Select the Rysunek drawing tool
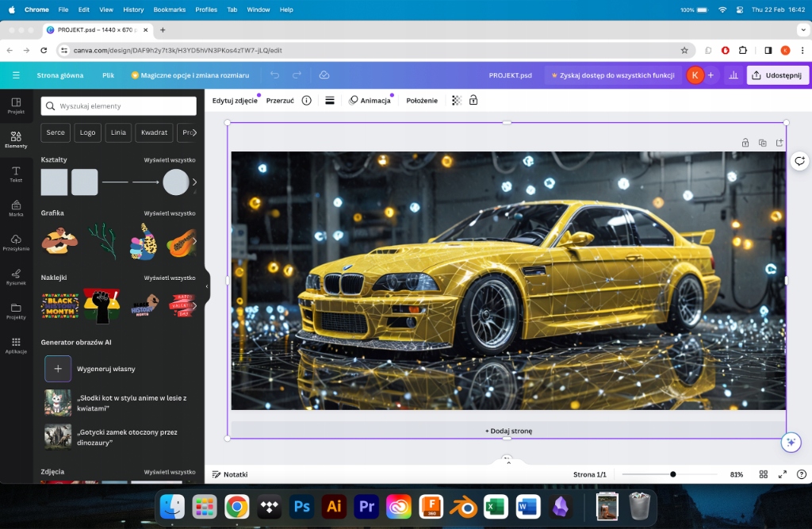 tap(16, 276)
